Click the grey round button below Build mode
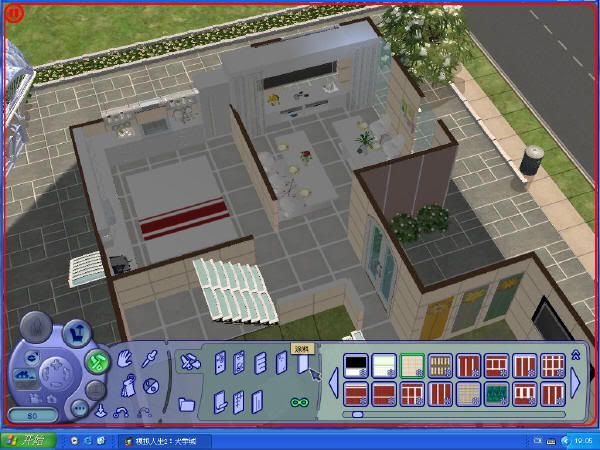Image resolution: width=600 pixels, height=450 pixels. click(x=95, y=390)
